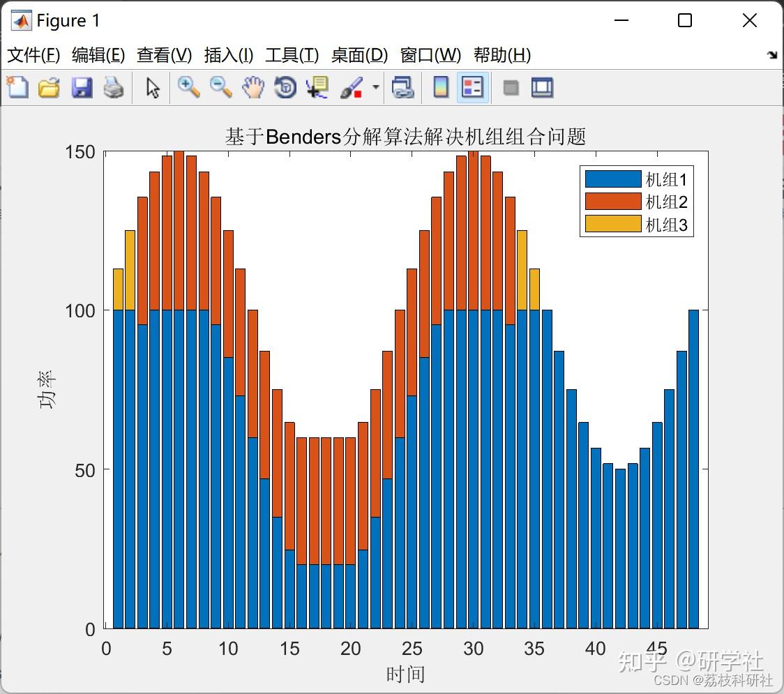Save figure using floppy disk icon
The image size is (784, 694).
pyautogui.click(x=82, y=87)
